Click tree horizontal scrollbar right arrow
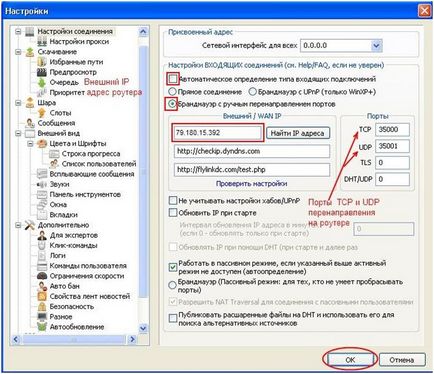Viewport: 434px width, 374px height. tap(132, 340)
